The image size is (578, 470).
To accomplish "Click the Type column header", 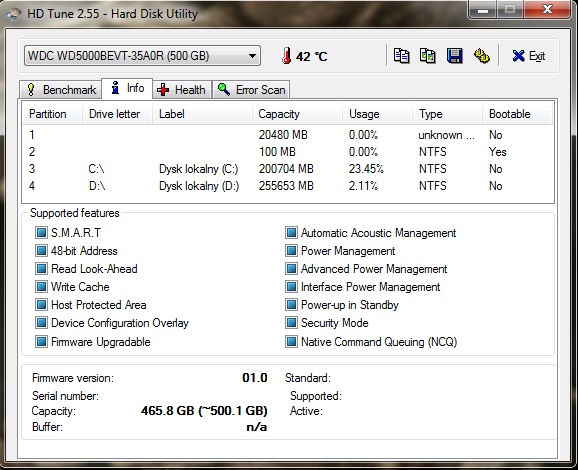I will point(448,114).
